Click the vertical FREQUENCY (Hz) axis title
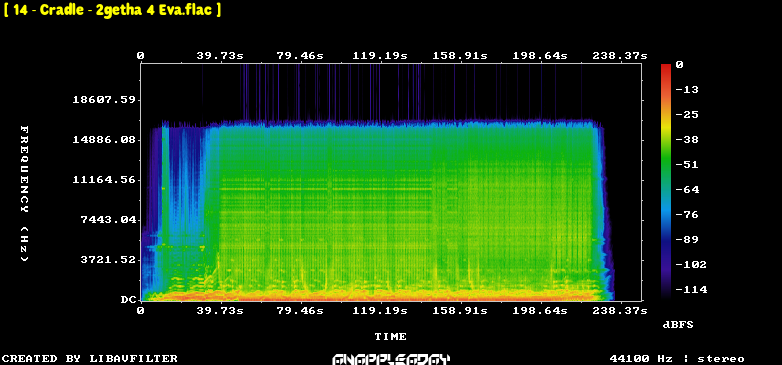The image size is (782, 365). (24, 193)
